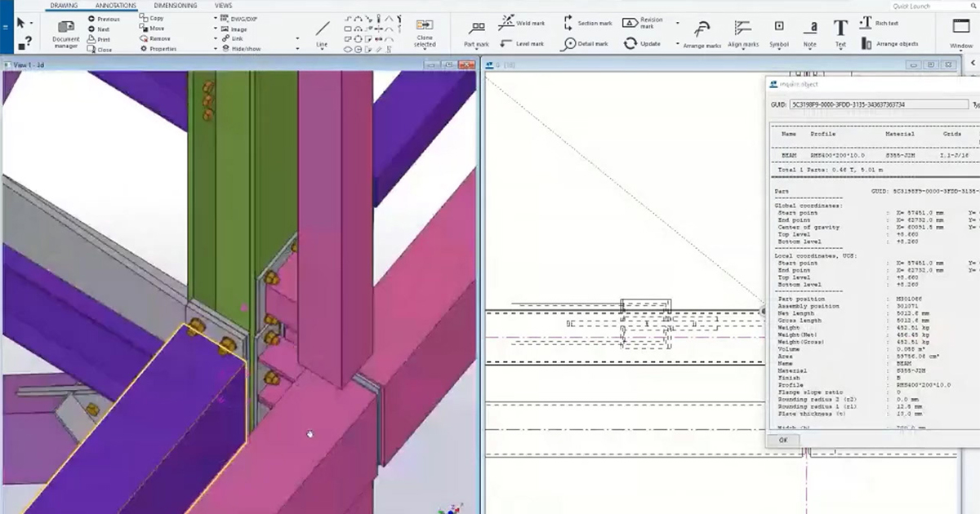Image resolution: width=980 pixels, height=514 pixels.
Task: Insert a Note annotation
Action: 810,33
